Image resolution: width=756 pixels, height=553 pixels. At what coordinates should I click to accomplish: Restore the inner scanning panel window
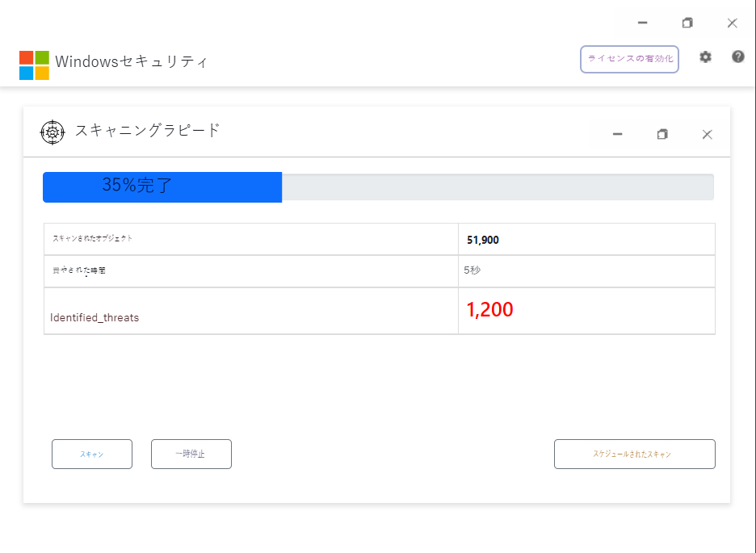(x=662, y=135)
